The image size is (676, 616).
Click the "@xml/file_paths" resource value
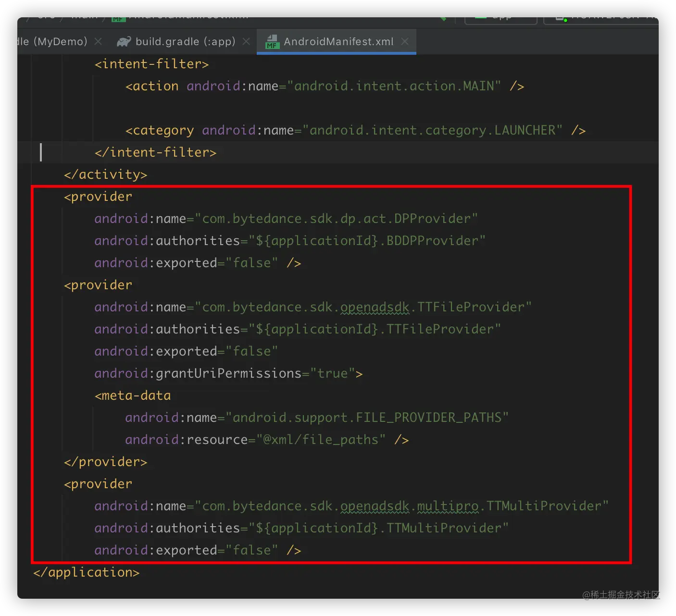pos(321,440)
